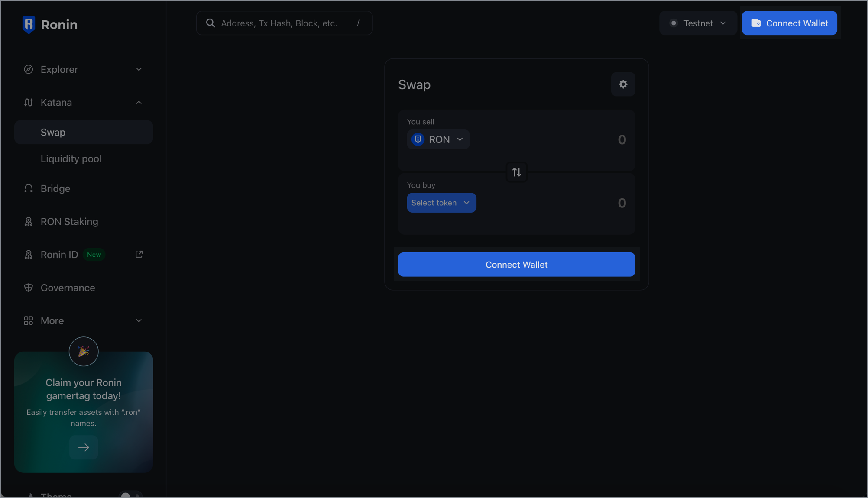
Task: Click the party popper badge icon
Action: tap(84, 352)
